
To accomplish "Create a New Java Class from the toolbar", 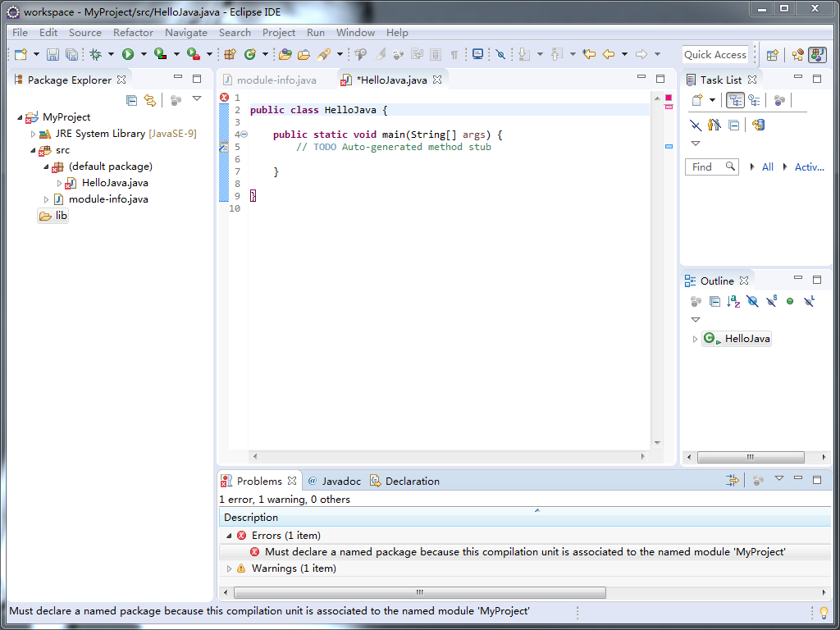I will tap(249, 54).
